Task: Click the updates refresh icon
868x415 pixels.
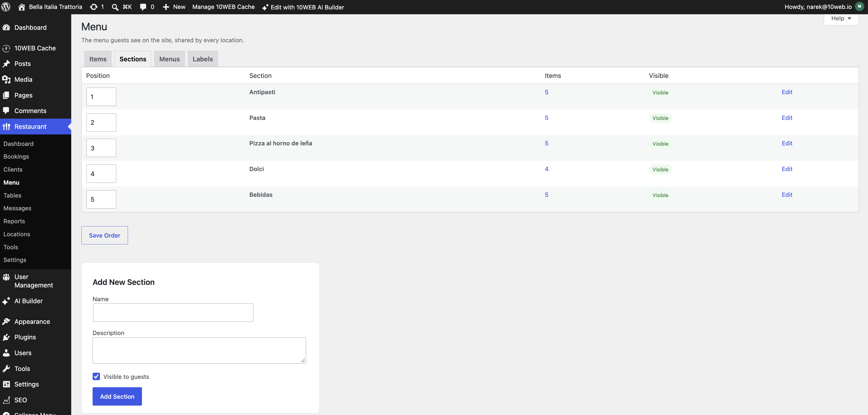Action: click(94, 7)
